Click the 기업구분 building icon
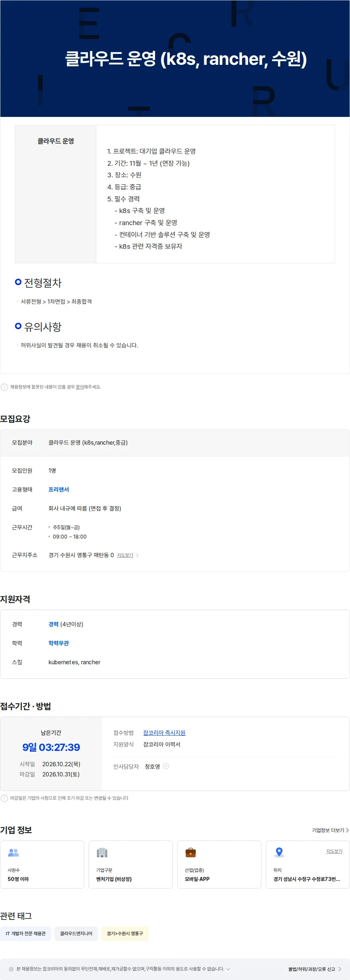The image size is (350, 980). 102,853
